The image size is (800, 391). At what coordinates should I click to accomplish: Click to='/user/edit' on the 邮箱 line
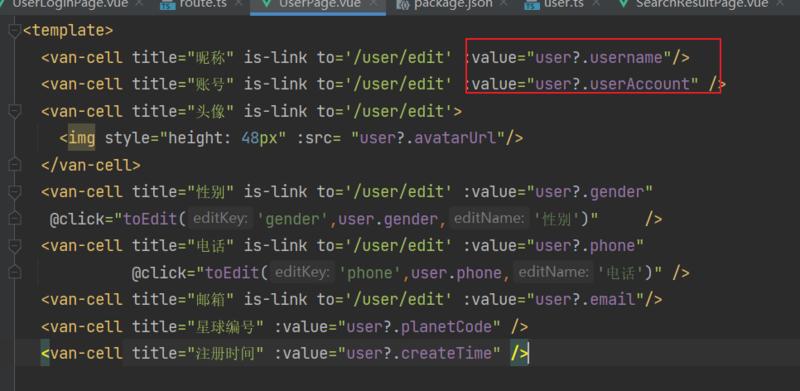coord(385,299)
